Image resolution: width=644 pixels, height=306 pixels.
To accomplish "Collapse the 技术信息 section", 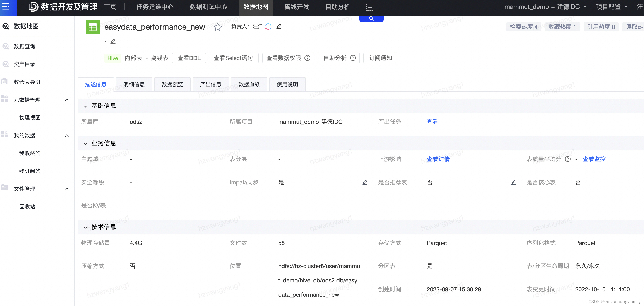I will [x=86, y=227].
